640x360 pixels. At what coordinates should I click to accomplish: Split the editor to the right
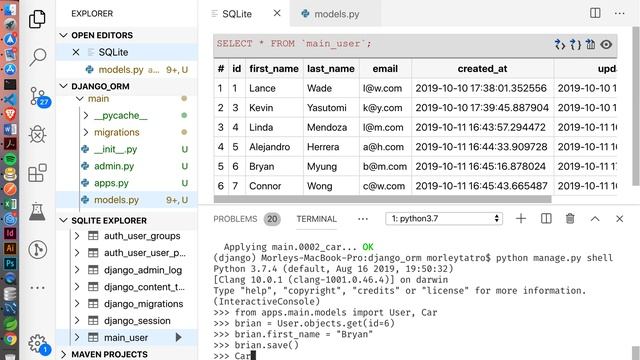(x=595, y=13)
